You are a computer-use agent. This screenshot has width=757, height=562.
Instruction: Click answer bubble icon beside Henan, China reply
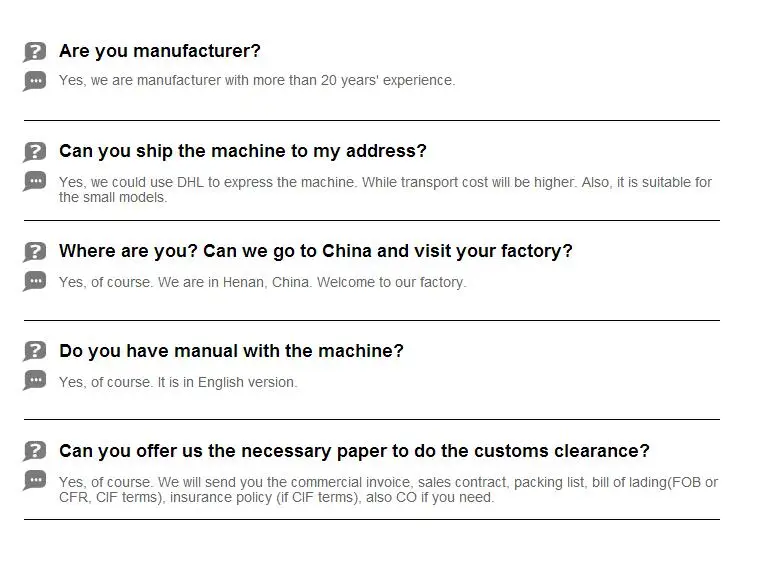pyautogui.click(x=35, y=281)
